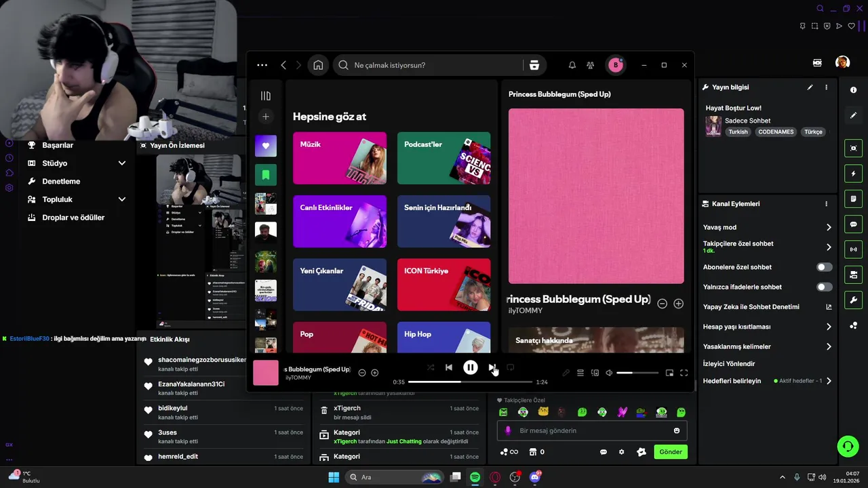This screenshot has height=488, width=868.
Task: Expand Hedefleri belirleyin arrow
Action: [829, 381]
